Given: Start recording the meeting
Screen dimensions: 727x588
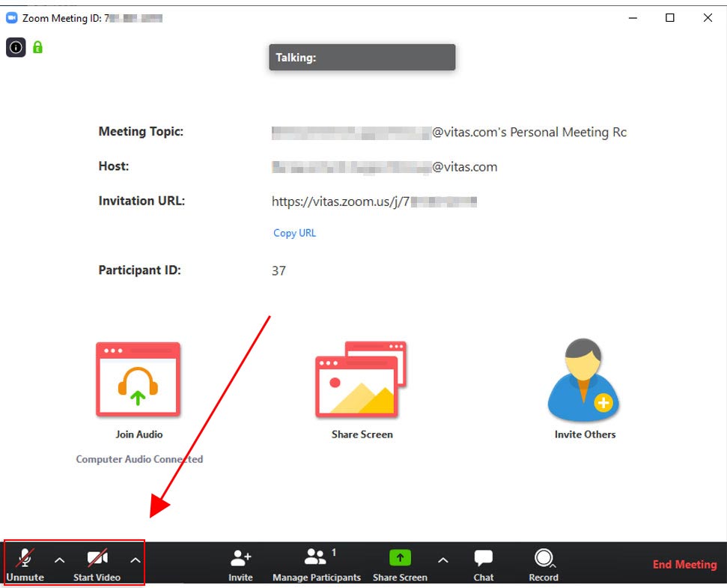Looking at the screenshot, I should click(x=544, y=562).
